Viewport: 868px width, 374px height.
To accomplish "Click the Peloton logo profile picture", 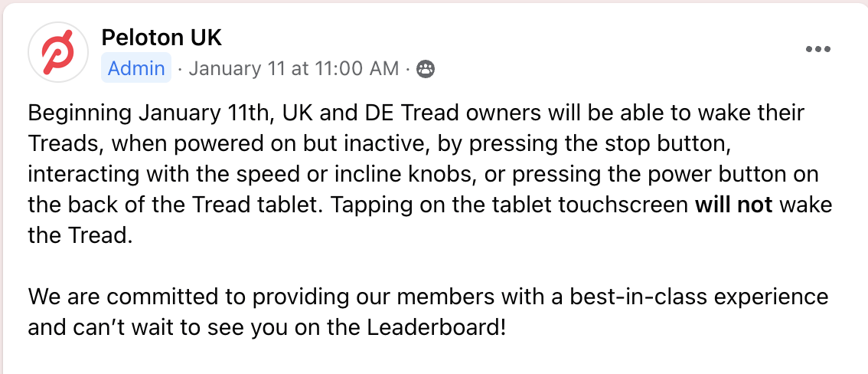I will (58, 52).
